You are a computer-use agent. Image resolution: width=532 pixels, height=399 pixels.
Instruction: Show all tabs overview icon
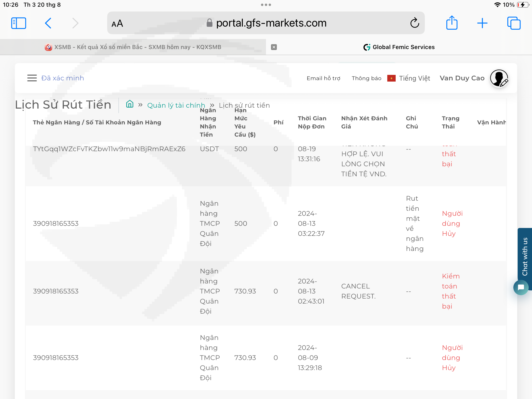514,23
